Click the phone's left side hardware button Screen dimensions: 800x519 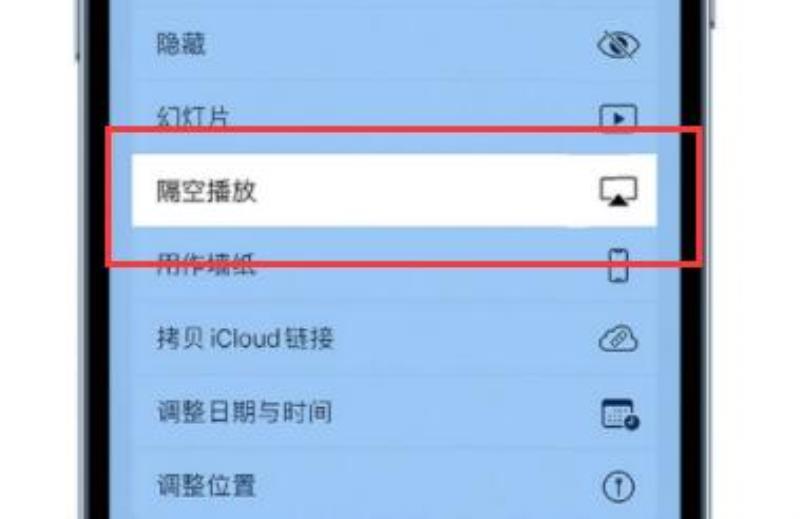78,31
